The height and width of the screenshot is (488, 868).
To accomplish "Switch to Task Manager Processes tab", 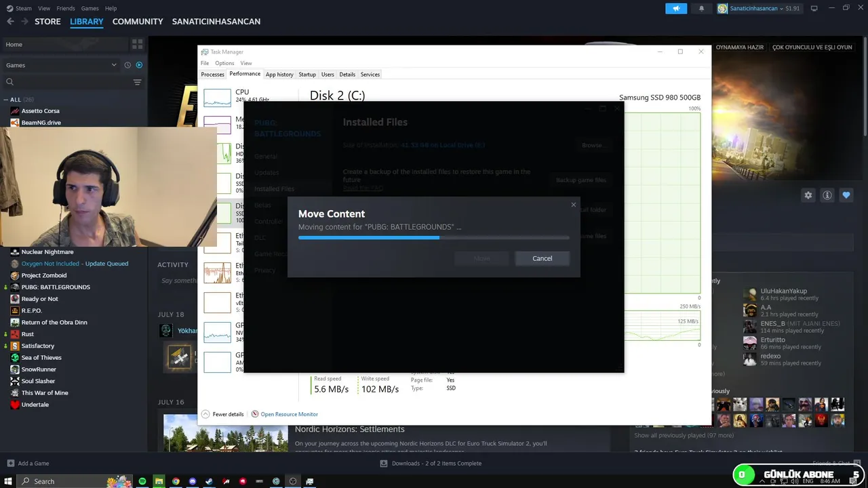I will (212, 75).
